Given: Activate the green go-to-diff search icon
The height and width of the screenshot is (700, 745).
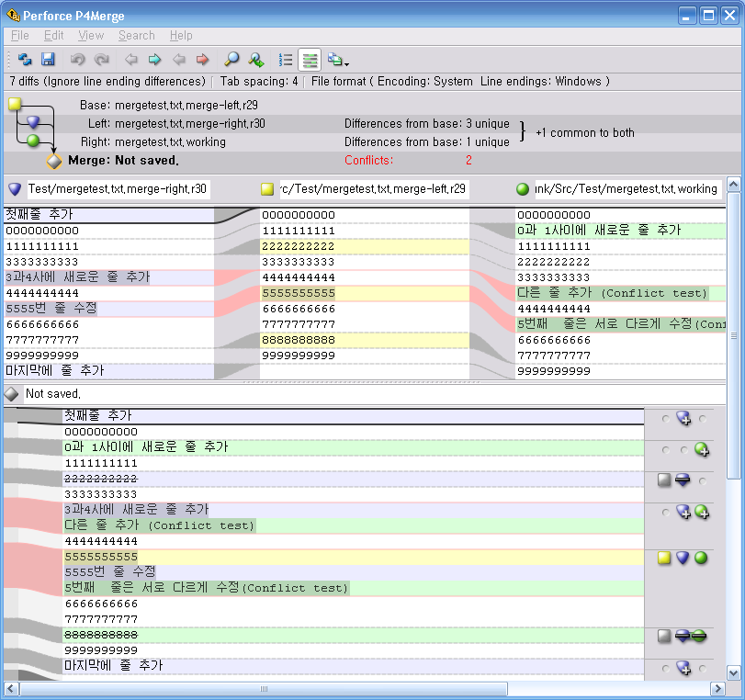Looking at the screenshot, I should point(255,60).
